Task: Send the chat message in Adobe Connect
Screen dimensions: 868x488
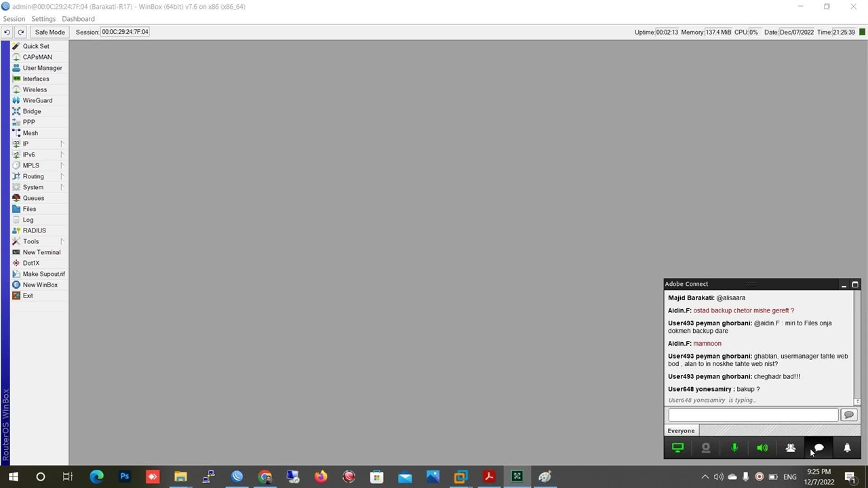Action: point(848,415)
